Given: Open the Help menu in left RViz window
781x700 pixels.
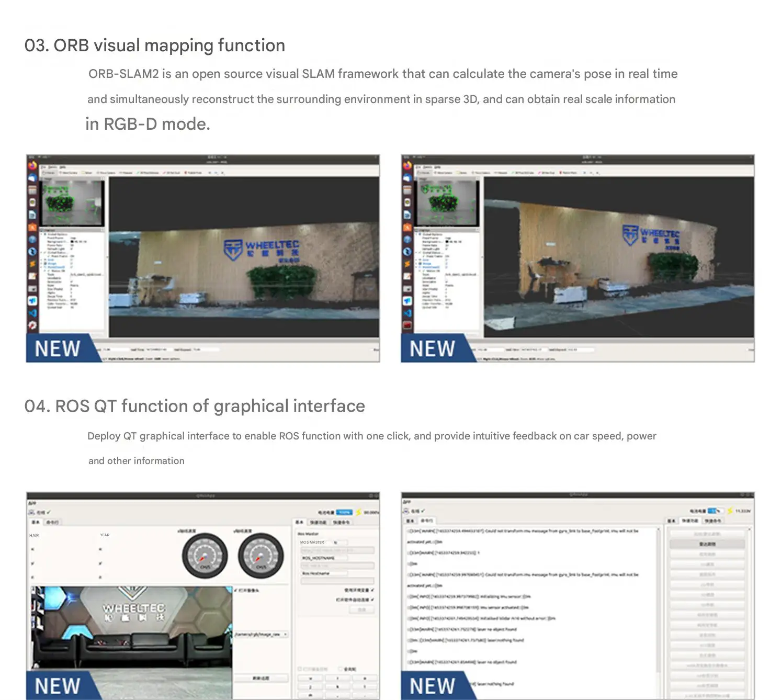Looking at the screenshot, I should click(62, 167).
